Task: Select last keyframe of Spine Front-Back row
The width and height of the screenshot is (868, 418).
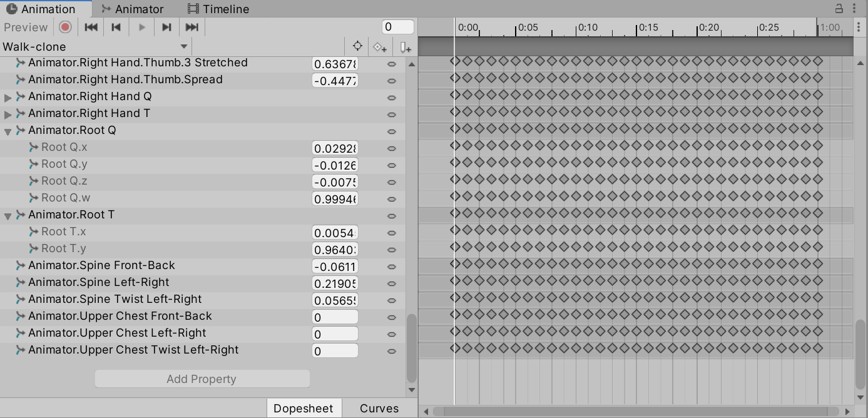Action: tap(817, 263)
